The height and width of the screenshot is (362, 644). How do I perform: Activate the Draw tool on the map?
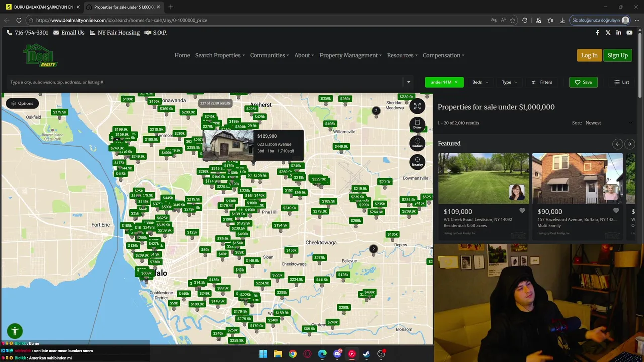point(417,124)
